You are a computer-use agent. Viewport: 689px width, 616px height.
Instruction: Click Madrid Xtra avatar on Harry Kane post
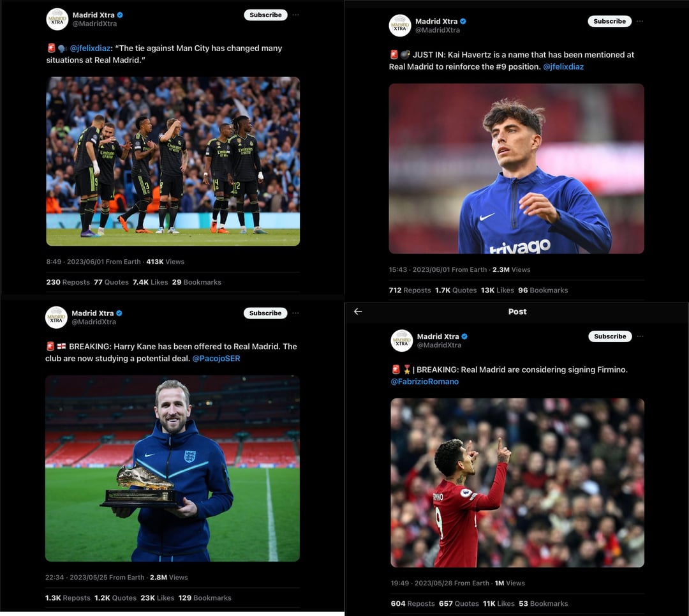(56, 317)
